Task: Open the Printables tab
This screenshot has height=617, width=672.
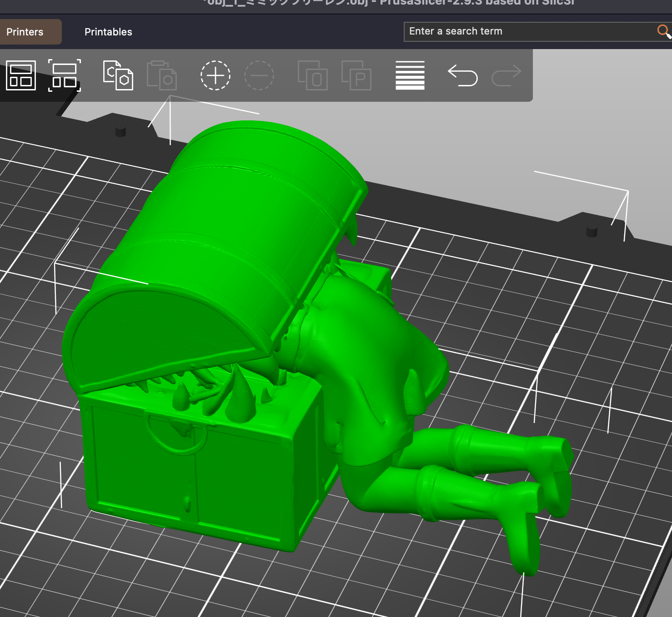Action: pos(108,32)
